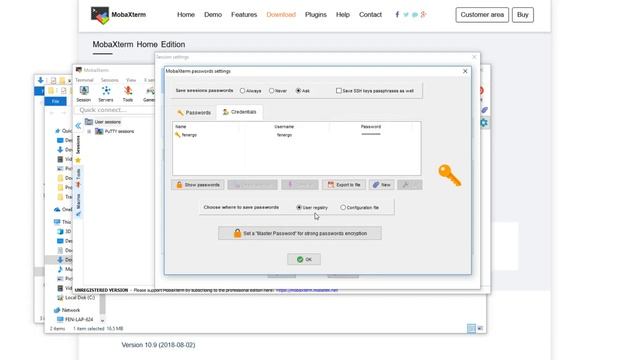Open the Macros vertical side tab
This screenshot has height=360, width=640.
[78, 204]
